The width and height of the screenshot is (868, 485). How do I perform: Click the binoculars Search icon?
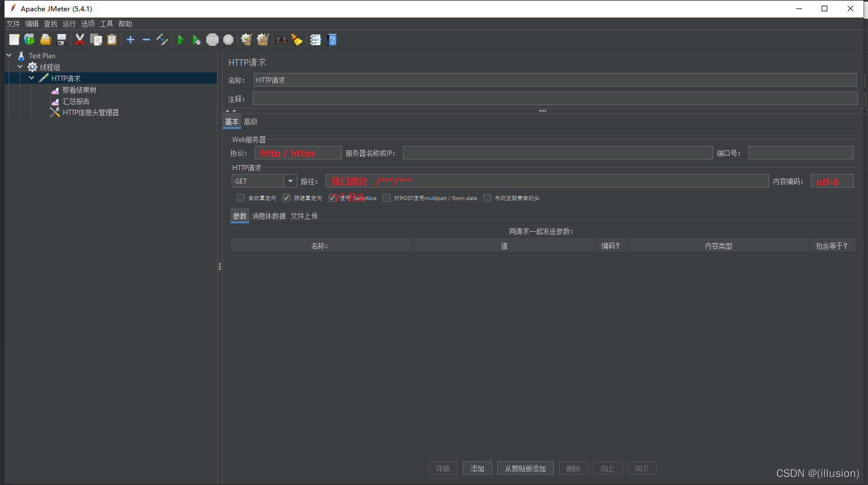(x=281, y=40)
